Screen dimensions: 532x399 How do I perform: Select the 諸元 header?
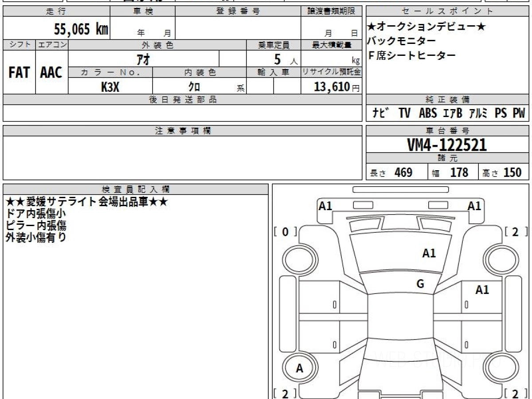(x=448, y=158)
